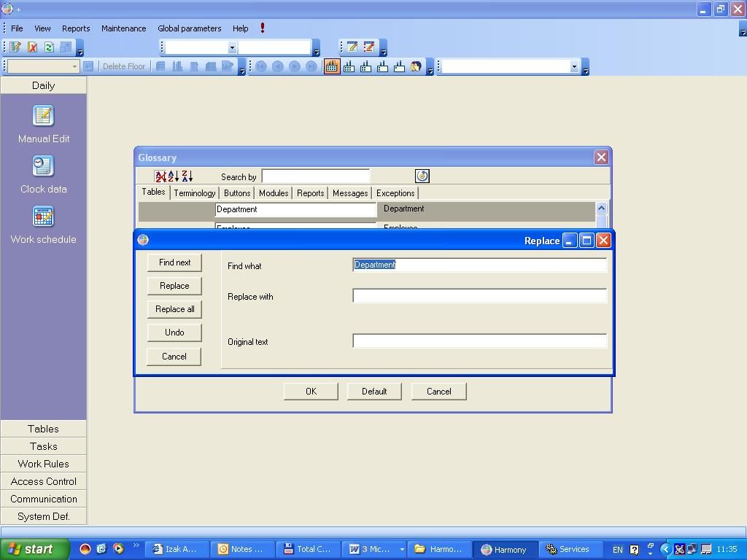This screenshot has width=747, height=560.
Task: Click the Replace with text field
Action: [479, 295]
